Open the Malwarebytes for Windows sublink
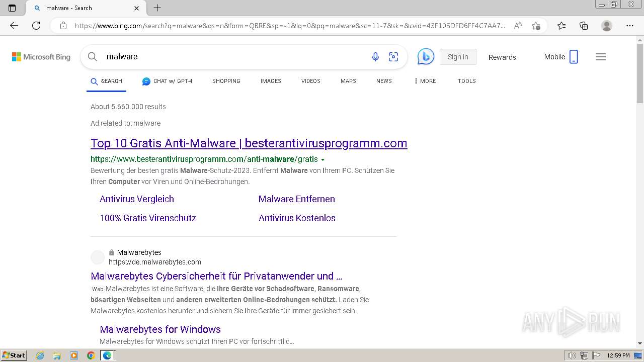 (x=160, y=329)
